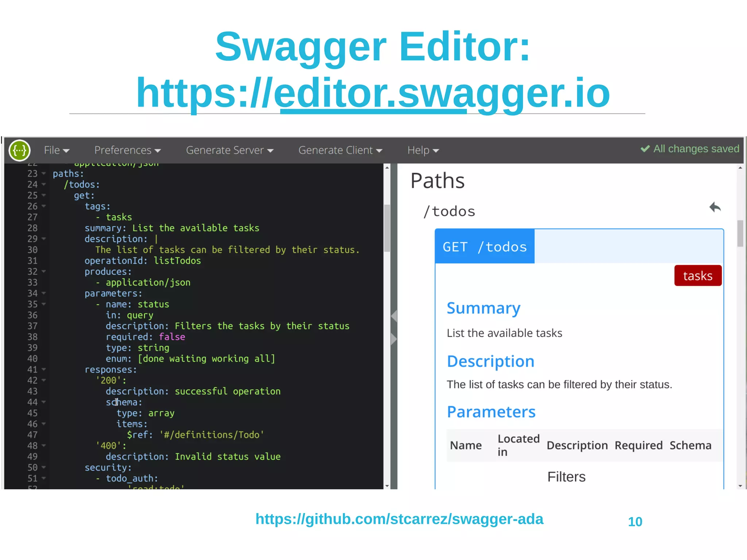Click 'description: Invalid status value' on line 49
The width and height of the screenshot is (747, 560).
pyautogui.click(x=193, y=456)
